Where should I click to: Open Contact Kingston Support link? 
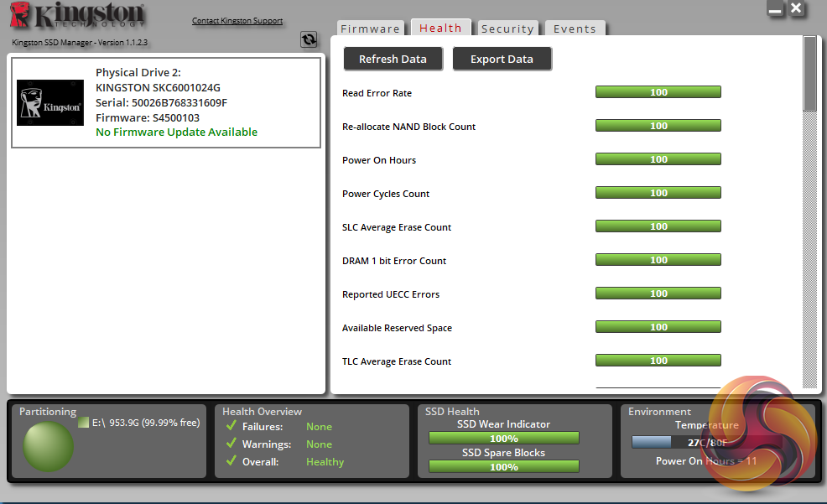tap(237, 21)
